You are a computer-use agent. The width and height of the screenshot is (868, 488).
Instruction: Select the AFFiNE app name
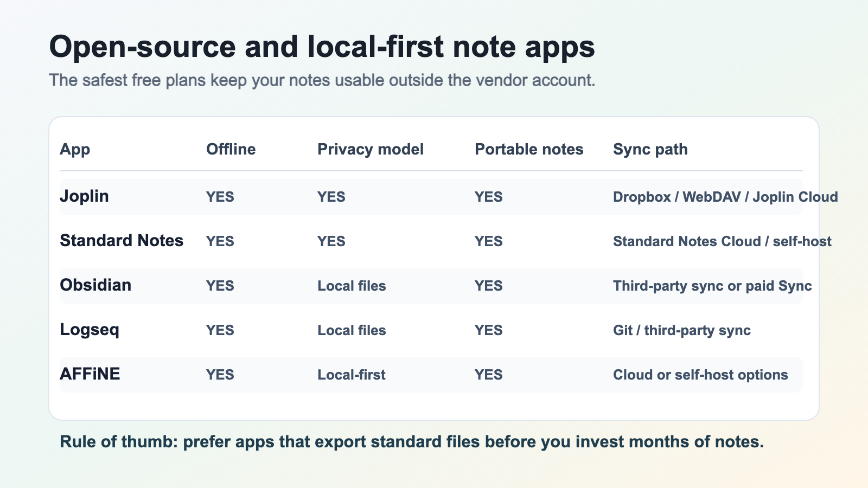(x=90, y=374)
